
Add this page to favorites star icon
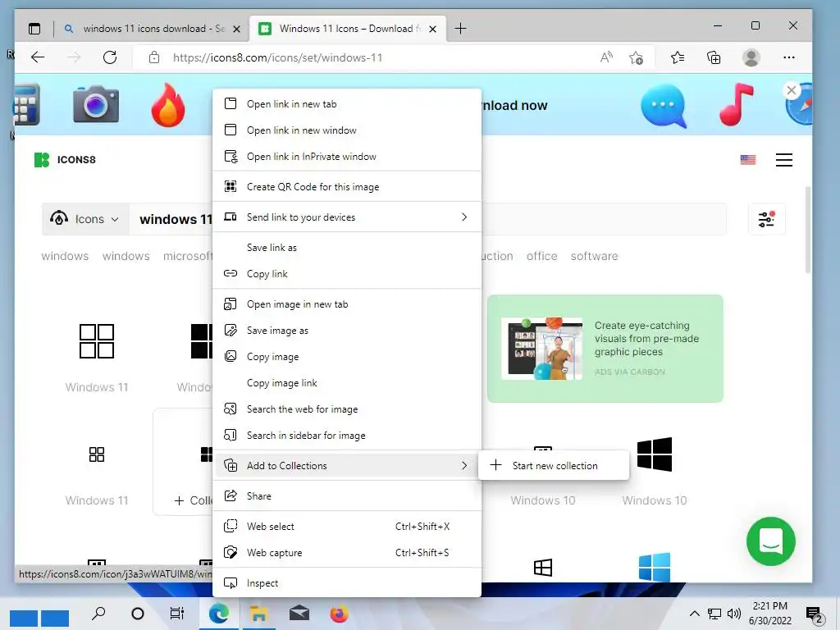click(636, 57)
